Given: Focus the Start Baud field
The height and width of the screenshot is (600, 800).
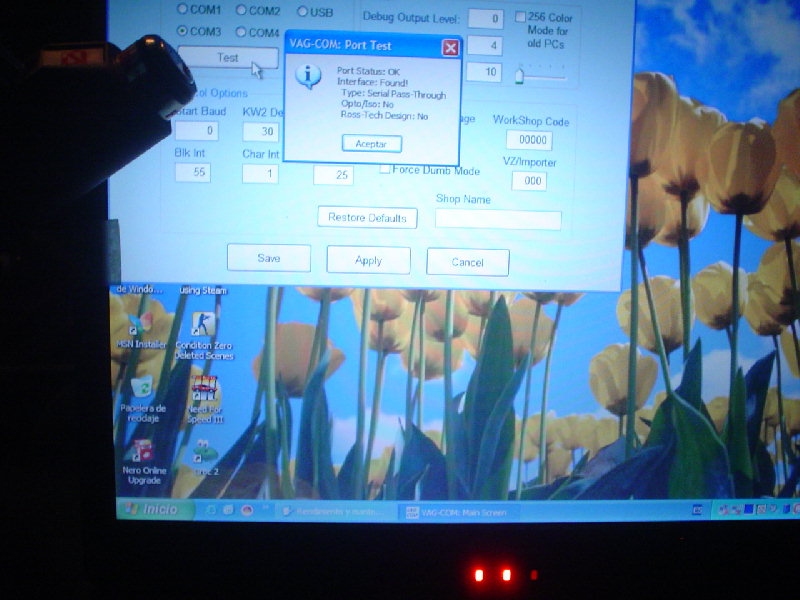Looking at the screenshot, I should tap(197, 131).
